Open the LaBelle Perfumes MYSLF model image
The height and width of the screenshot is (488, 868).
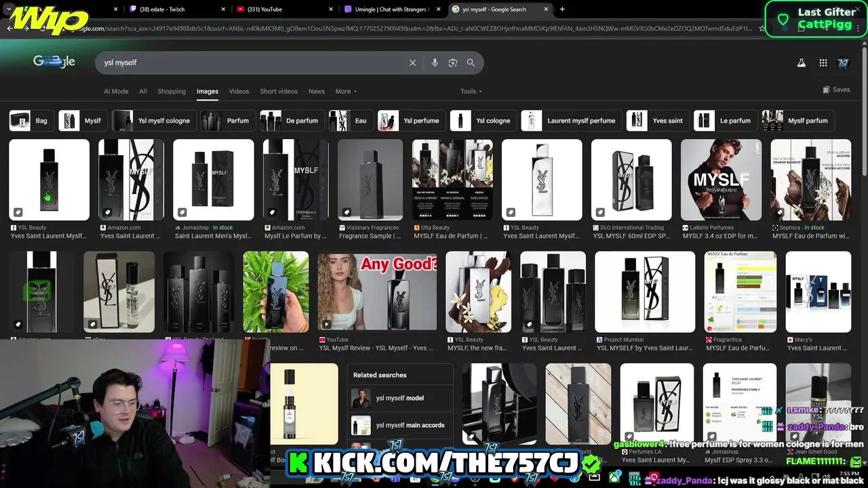click(721, 180)
